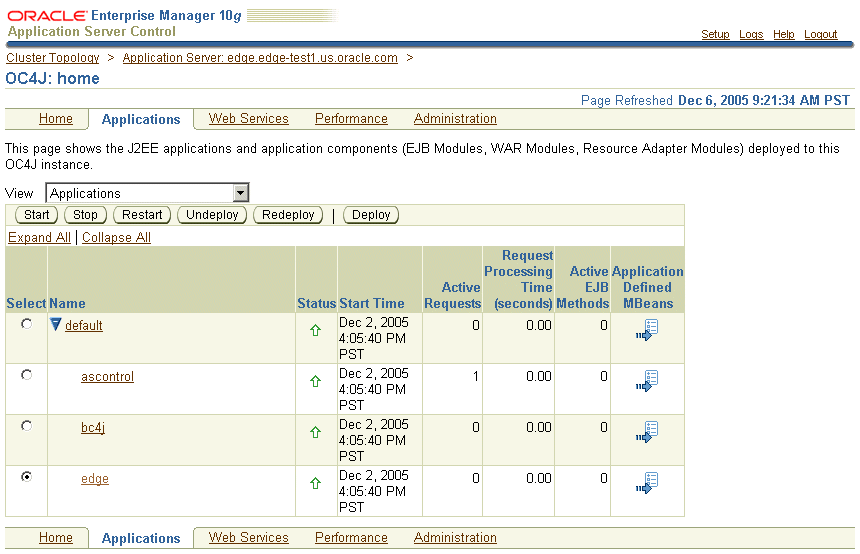Select the bc4j application radio button
The width and height of the screenshot is (860, 554).
(x=26, y=426)
